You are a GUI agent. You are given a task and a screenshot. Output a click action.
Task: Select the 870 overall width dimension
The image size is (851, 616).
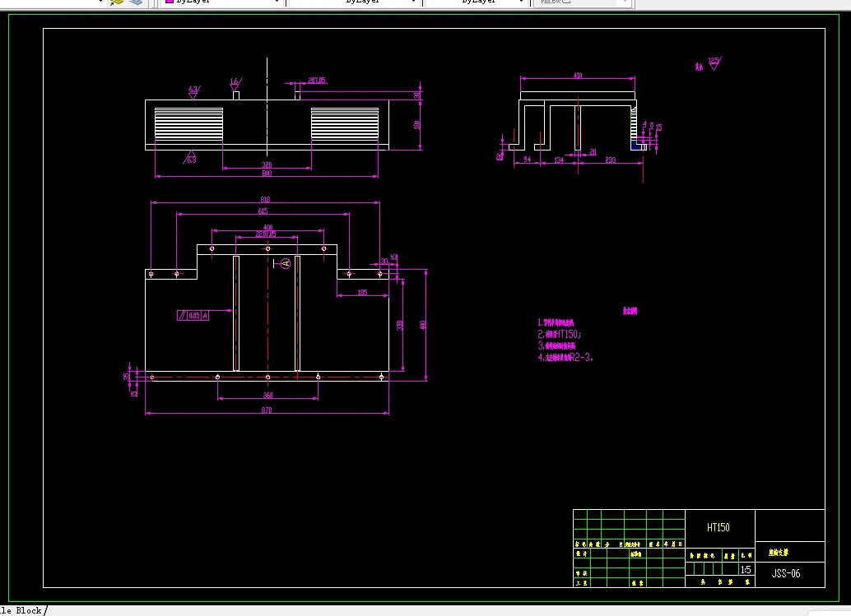[267, 410]
